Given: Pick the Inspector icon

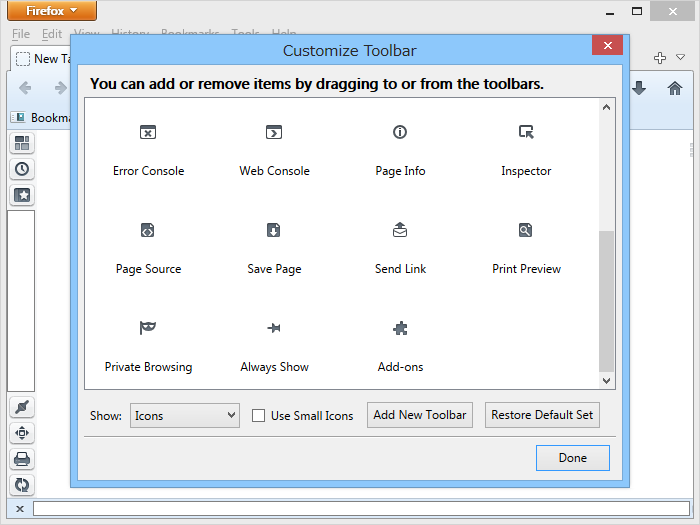Looking at the screenshot, I should (526, 132).
